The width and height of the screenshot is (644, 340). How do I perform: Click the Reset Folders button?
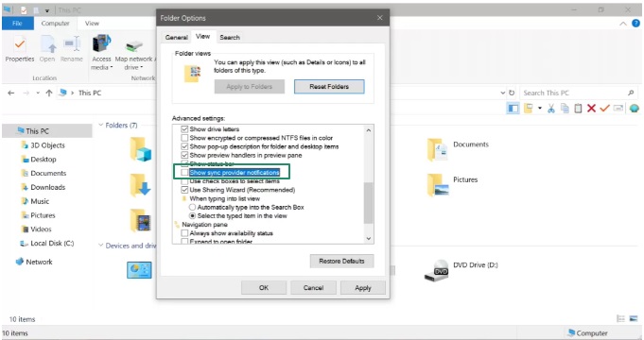pos(329,87)
